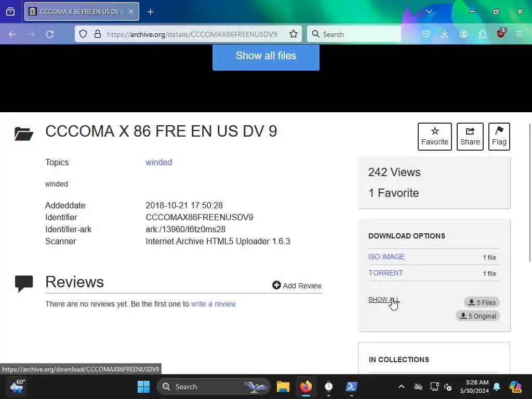Open the clock and date 3:28 AM
Screen dimensions: 532x399
(x=474, y=387)
